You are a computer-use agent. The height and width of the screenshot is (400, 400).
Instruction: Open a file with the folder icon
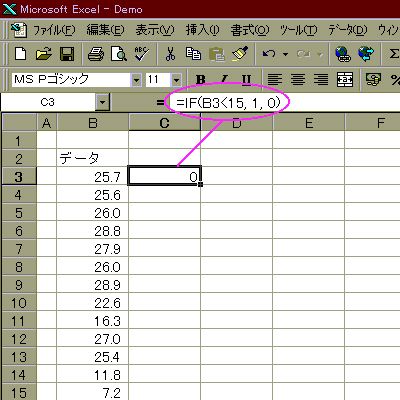click(44, 54)
